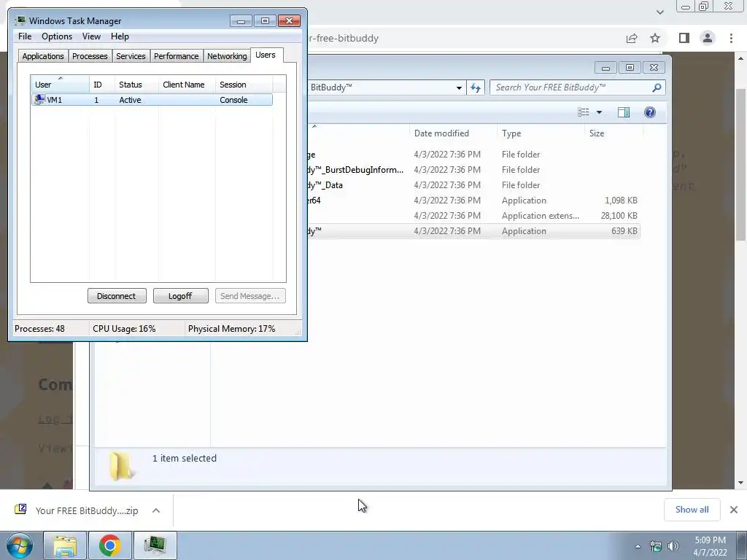The width and height of the screenshot is (747, 560).
Task: Sort by Session column header
Action: 244,85
